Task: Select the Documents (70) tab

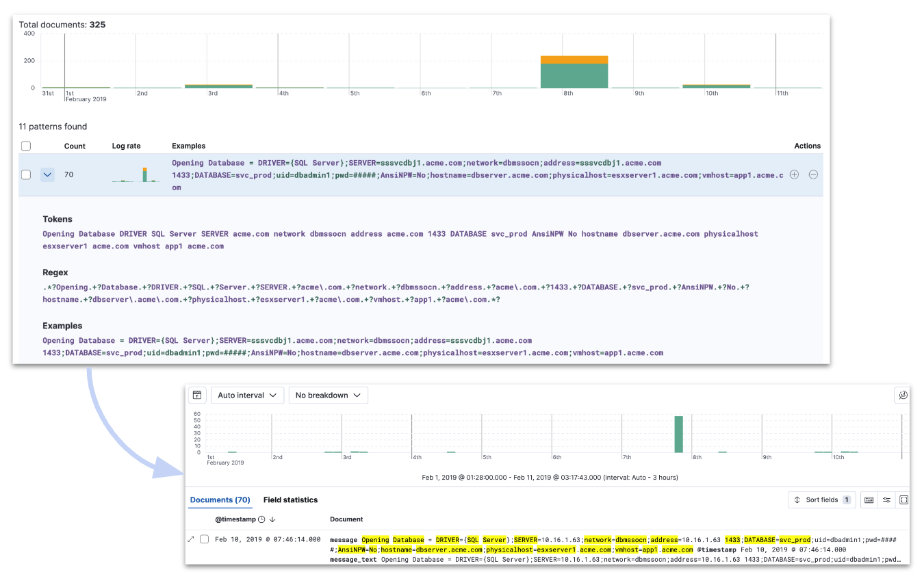Action: [x=220, y=500]
